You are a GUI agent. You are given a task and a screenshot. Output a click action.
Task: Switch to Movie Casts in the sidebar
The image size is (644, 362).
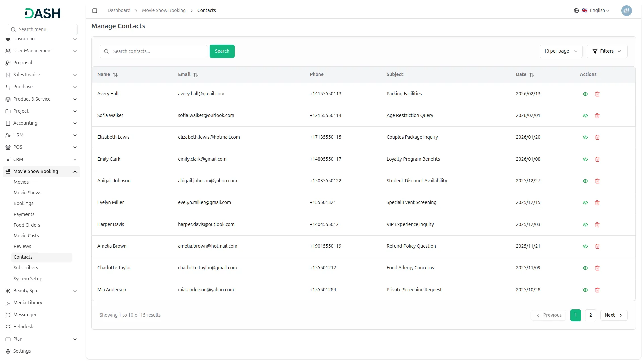point(26,236)
